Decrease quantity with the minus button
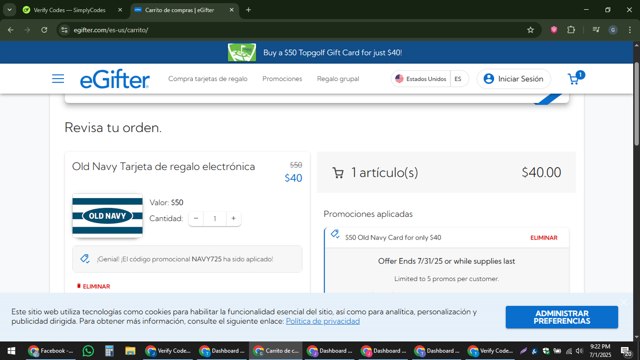The image size is (640, 360). (196, 218)
